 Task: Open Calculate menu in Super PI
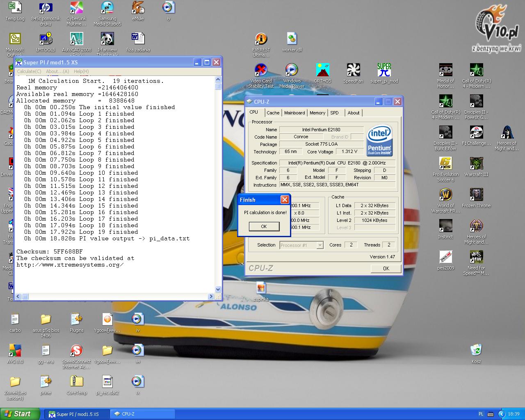tap(29, 71)
